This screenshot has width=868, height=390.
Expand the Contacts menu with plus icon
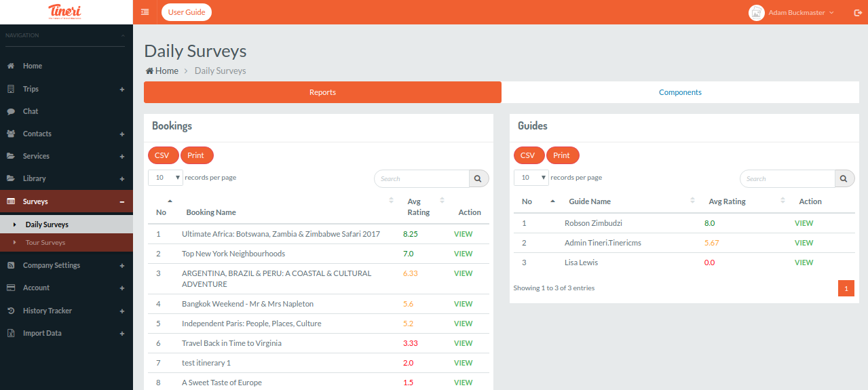(x=122, y=134)
